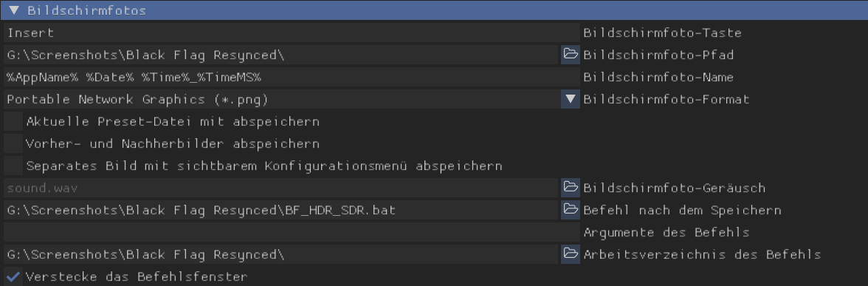The image size is (868, 286).
Task: Open folder browser for Bildschirmfoto-Pfad
Action: pyautogui.click(x=570, y=55)
